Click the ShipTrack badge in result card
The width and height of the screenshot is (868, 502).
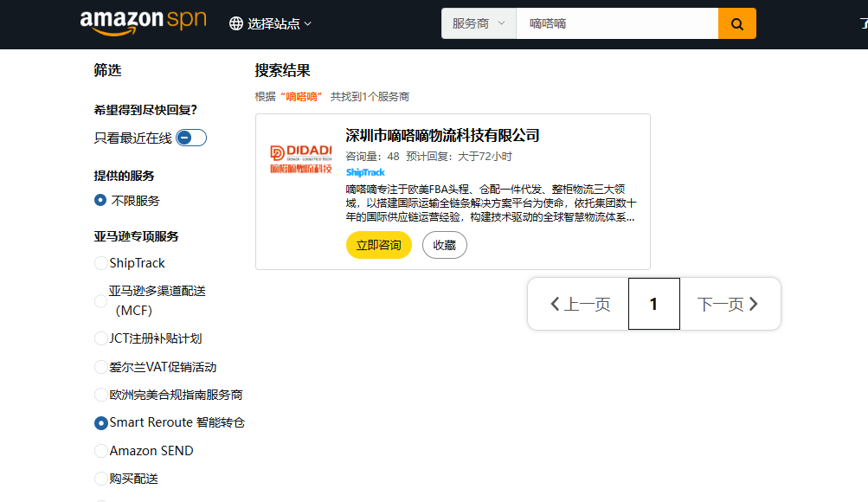point(365,172)
